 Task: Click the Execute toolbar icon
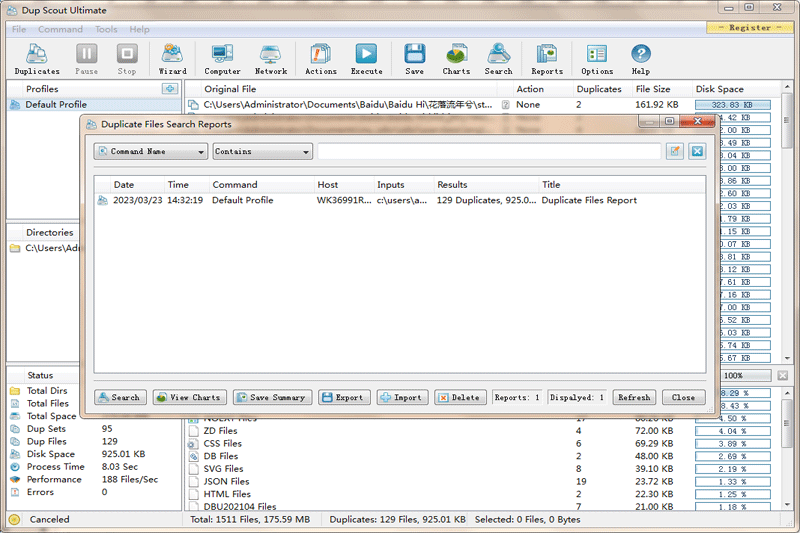(366, 59)
